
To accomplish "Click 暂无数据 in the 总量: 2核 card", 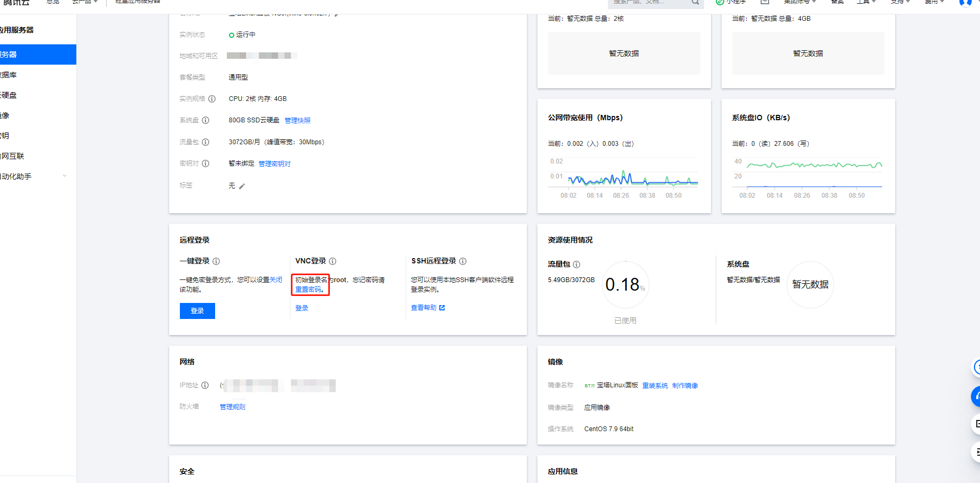I will pos(624,53).
